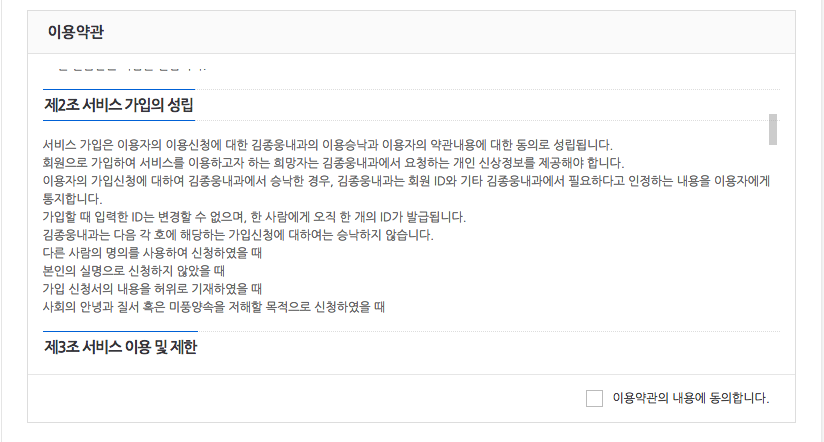Click the terms box scrollbar thumb

point(772,129)
